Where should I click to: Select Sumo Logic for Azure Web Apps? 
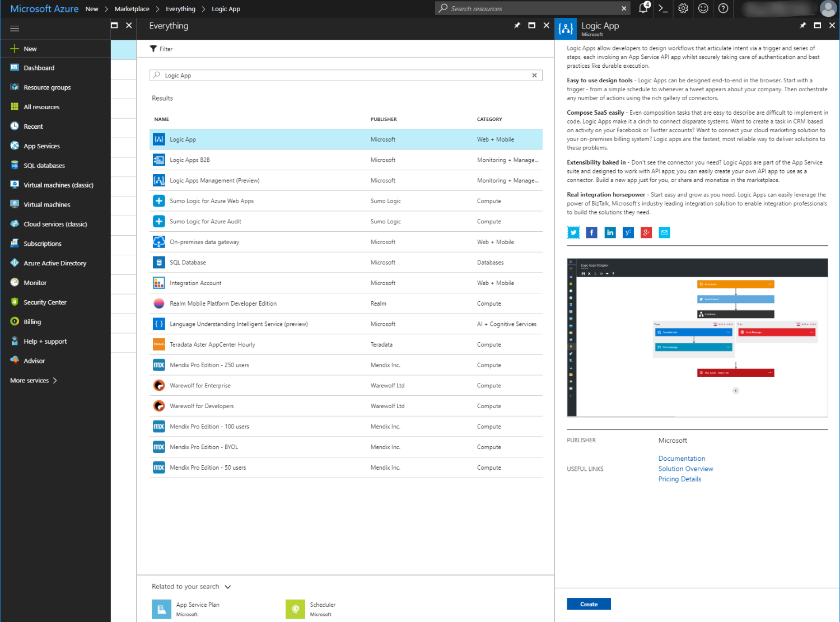click(x=346, y=201)
